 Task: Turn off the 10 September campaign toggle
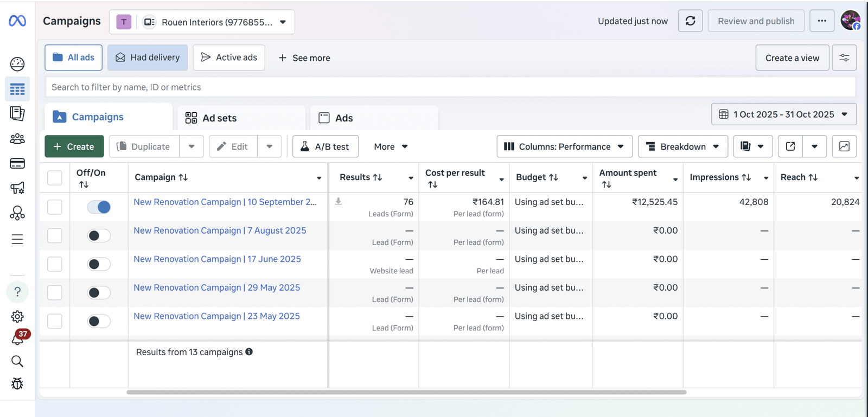[x=99, y=207]
